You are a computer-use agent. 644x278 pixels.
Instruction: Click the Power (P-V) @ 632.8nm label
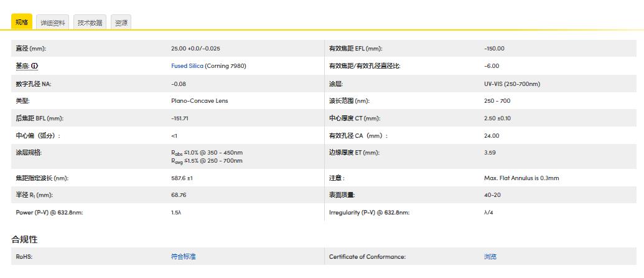[49, 213]
